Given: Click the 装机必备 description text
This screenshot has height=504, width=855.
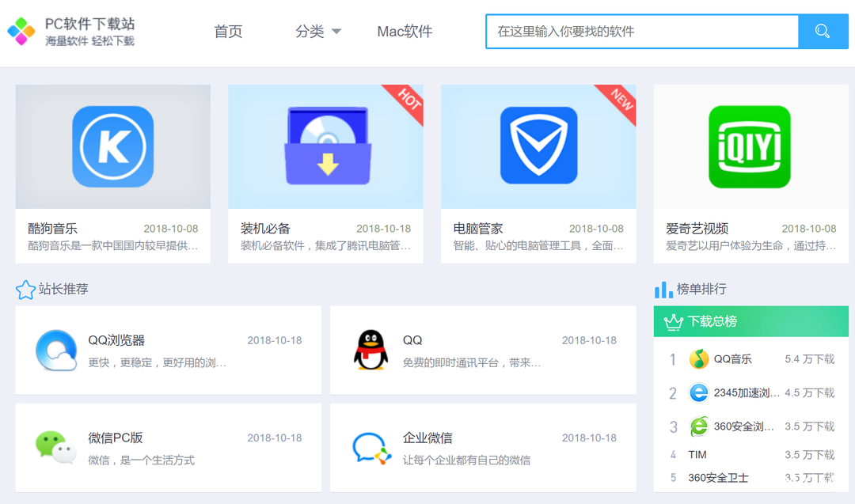Looking at the screenshot, I should (325, 246).
